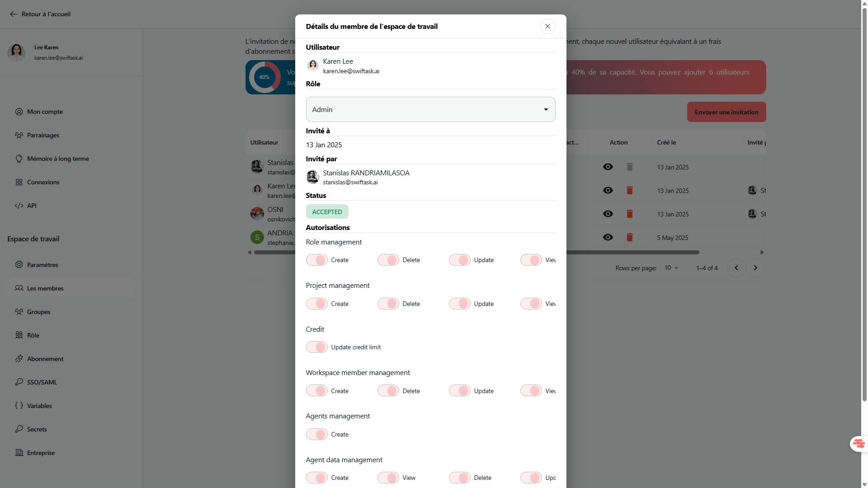
Task: Click the Entreprise building icon
Action: (19, 453)
